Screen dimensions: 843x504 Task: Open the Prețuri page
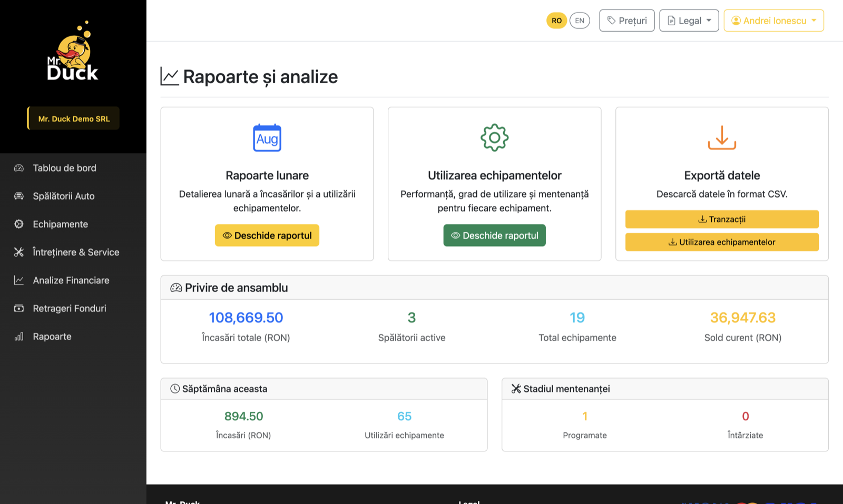coord(627,21)
